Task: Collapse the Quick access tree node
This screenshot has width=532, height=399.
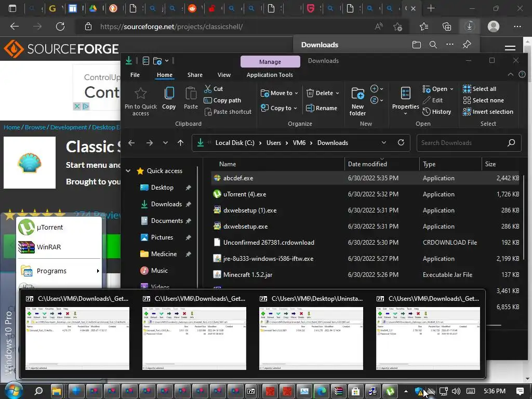Action: pyautogui.click(x=128, y=170)
